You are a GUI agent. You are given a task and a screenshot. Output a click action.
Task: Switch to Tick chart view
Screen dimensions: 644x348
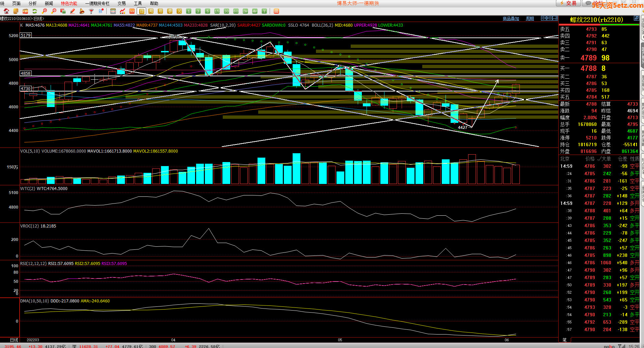[132, 11]
